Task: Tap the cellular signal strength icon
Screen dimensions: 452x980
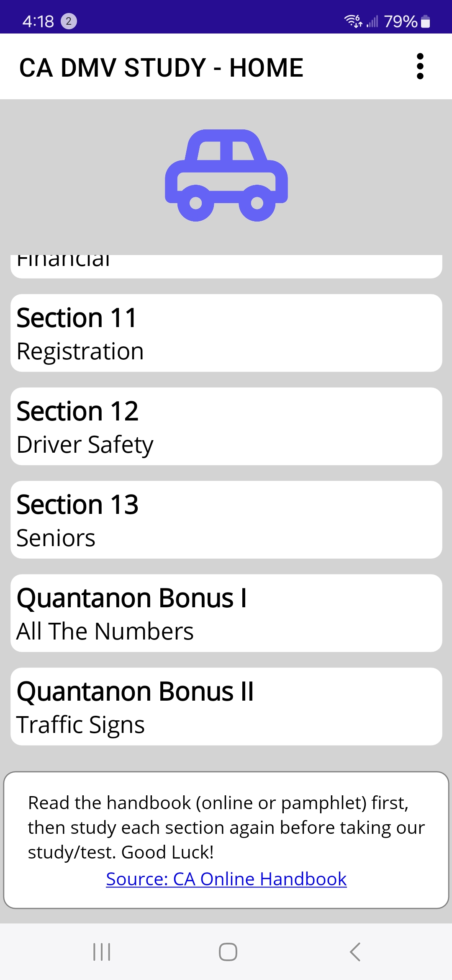Action: point(372,21)
